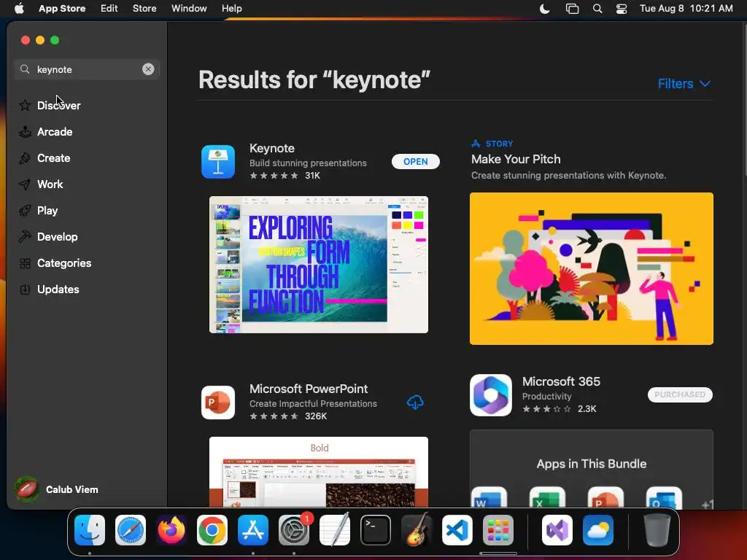Screen dimensions: 747x560
Task: Open Spotlight search in menu bar
Action: click(x=597, y=9)
